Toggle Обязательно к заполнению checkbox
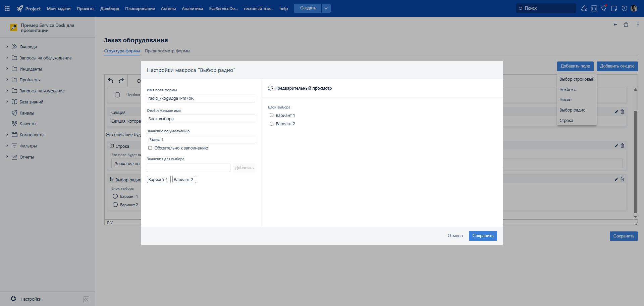644x306 pixels. coord(150,148)
